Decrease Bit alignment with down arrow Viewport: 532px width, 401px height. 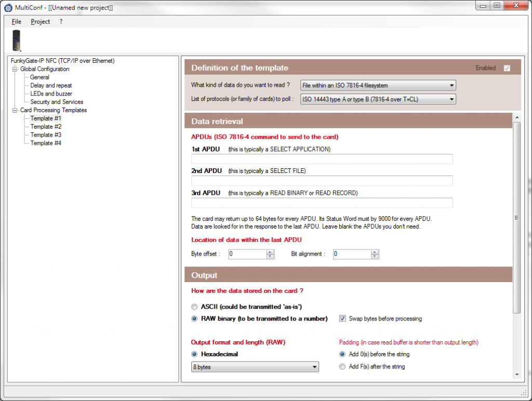coord(375,257)
